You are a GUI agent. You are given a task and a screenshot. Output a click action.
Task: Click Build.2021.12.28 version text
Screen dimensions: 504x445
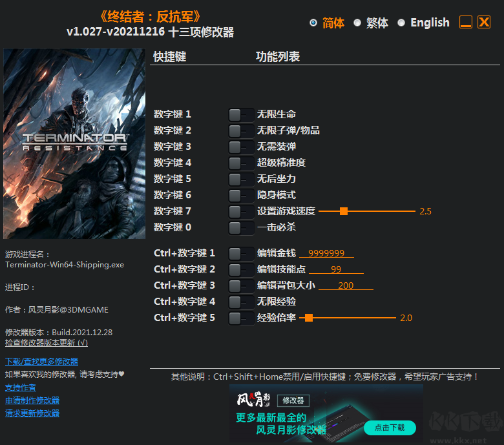[82, 332]
